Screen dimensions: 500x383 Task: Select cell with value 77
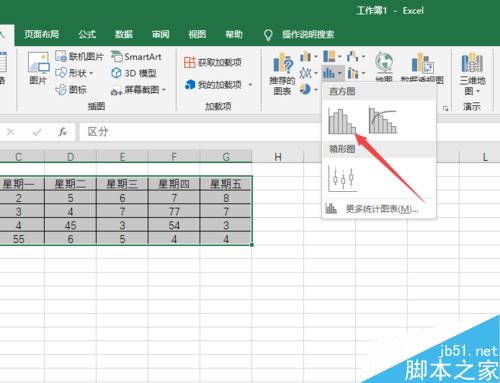(174, 211)
